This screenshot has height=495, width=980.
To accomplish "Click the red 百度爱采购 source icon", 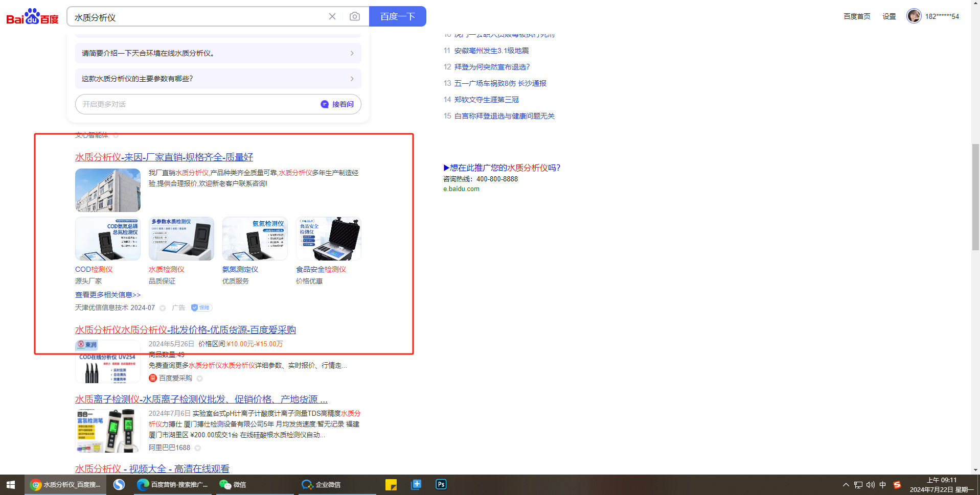I will (x=152, y=378).
